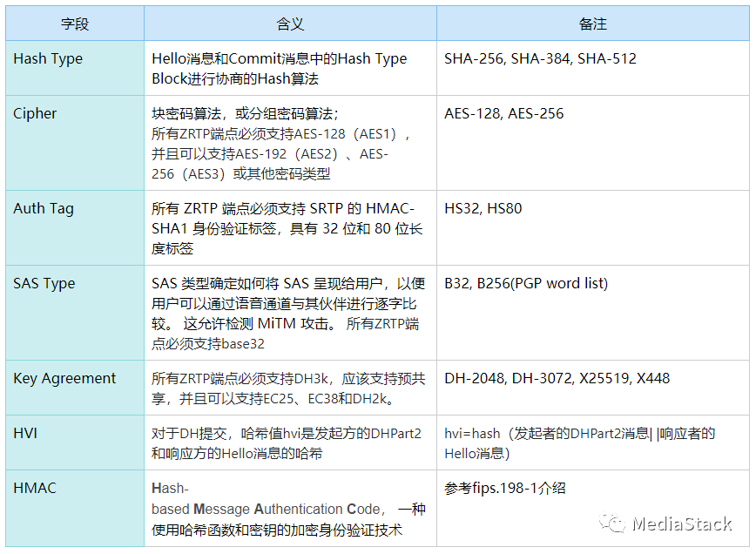Select the Auth Tag field cell

coord(44,209)
